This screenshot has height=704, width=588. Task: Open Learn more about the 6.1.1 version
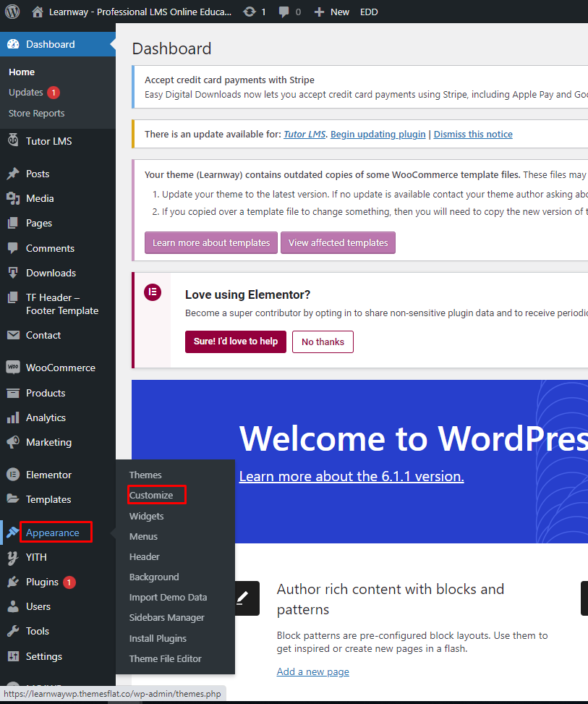(351, 476)
